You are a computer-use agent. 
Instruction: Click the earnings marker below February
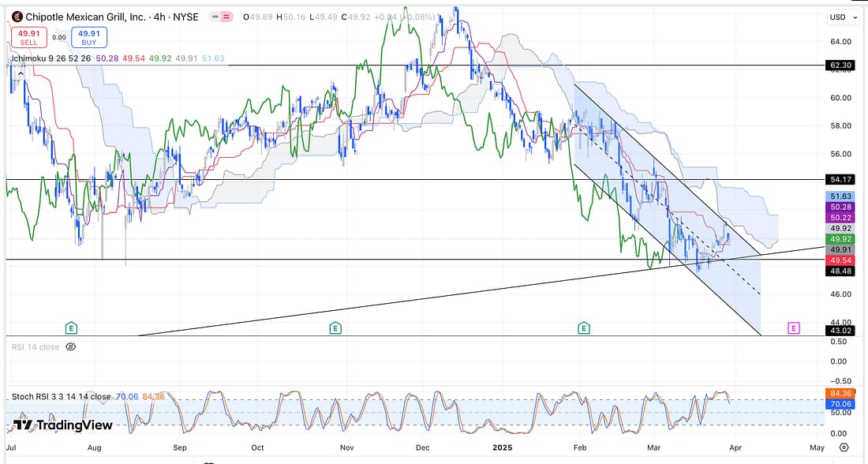pos(584,327)
